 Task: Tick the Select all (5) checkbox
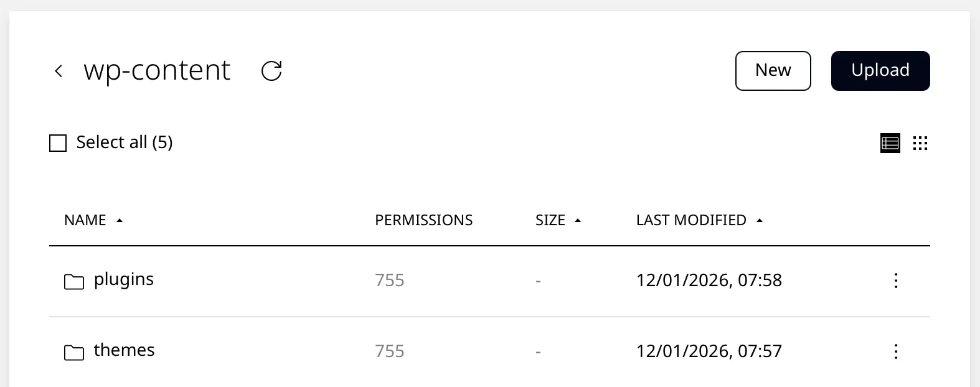58,143
